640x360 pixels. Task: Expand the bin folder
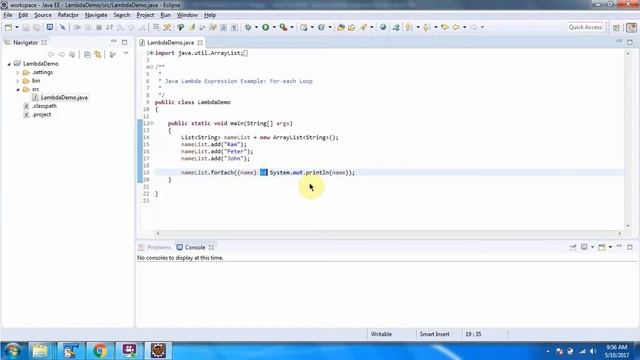(x=18, y=81)
